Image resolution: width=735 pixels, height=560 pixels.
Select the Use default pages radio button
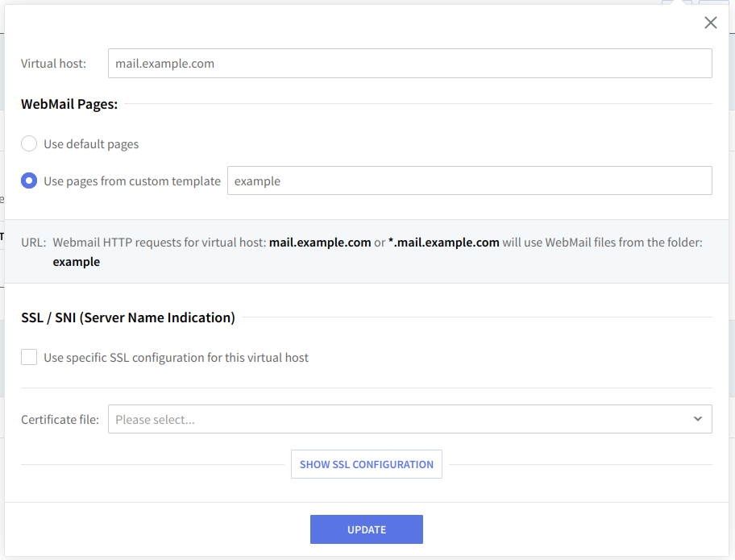click(x=29, y=144)
